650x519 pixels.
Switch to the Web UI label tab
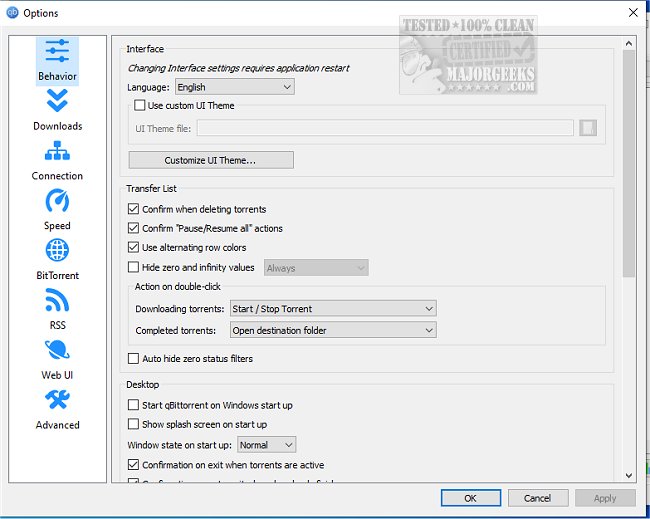click(x=57, y=375)
